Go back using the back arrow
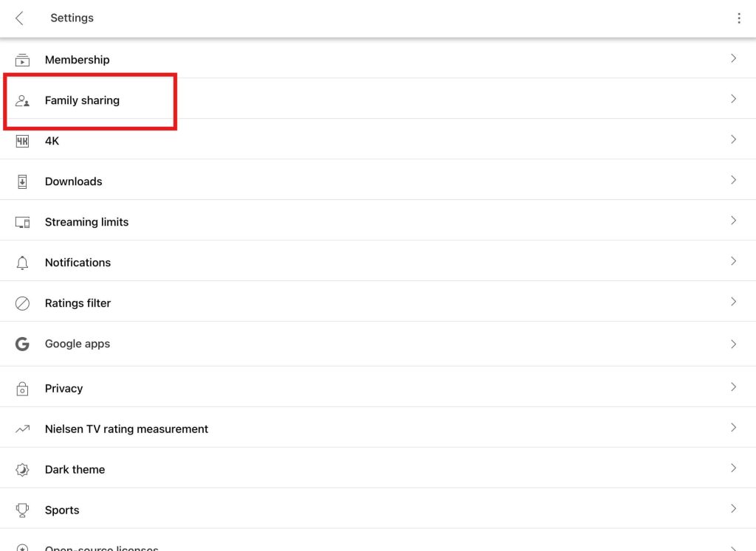The width and height of the screenshot is (756, 551). coord(19,18)
